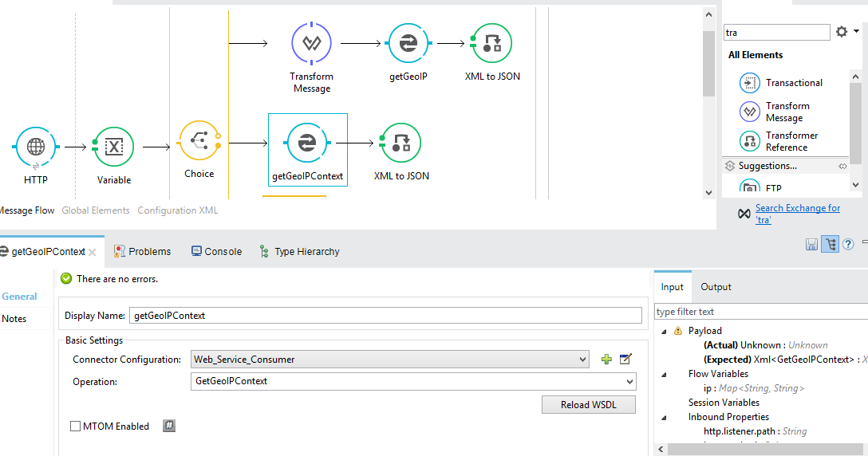868x456 pixels.
Task: Select Transactional element in the palette
Action: (793, 83)
